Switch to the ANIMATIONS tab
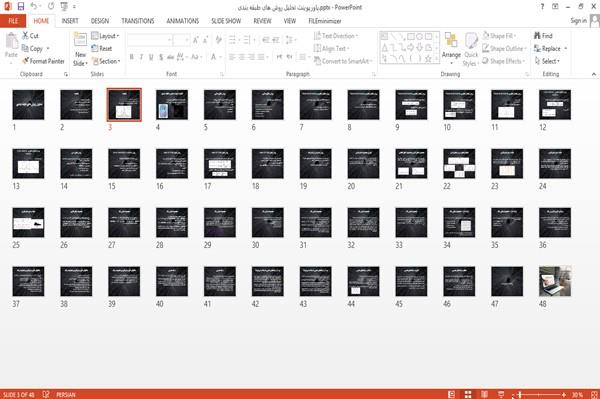Image resolution: width=600 pixels, height=399 pixels. [183, 21]
